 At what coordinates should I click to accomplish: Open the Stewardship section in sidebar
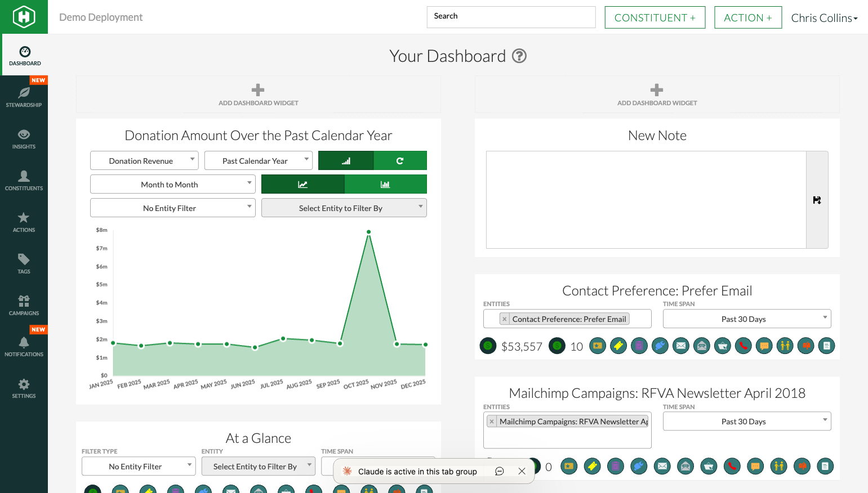point(24,97)
